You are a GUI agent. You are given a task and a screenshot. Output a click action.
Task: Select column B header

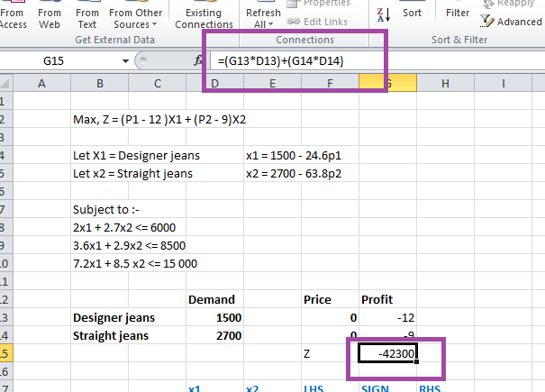(100, 84)
